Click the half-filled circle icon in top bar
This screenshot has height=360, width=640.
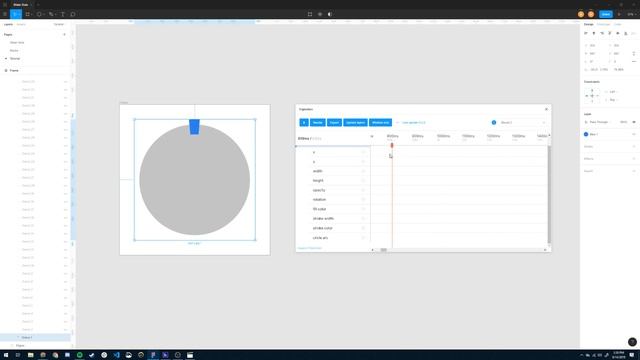(330, 14)
